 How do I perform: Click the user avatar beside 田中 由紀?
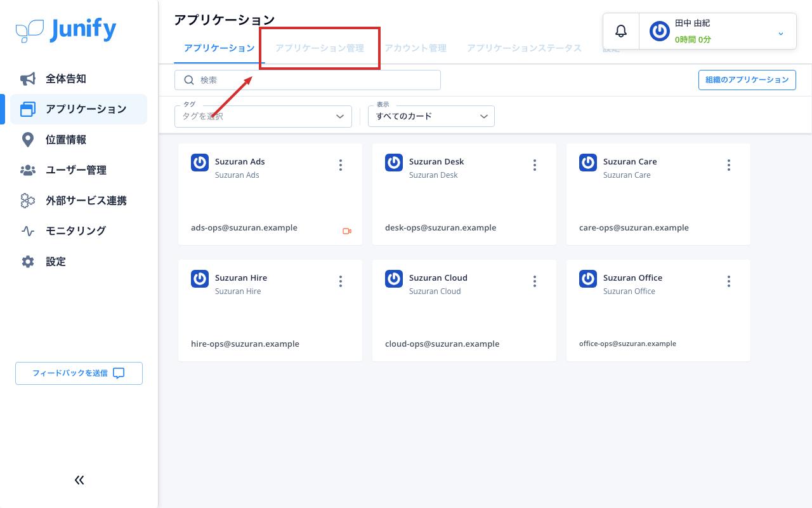[x=660, y=31]
